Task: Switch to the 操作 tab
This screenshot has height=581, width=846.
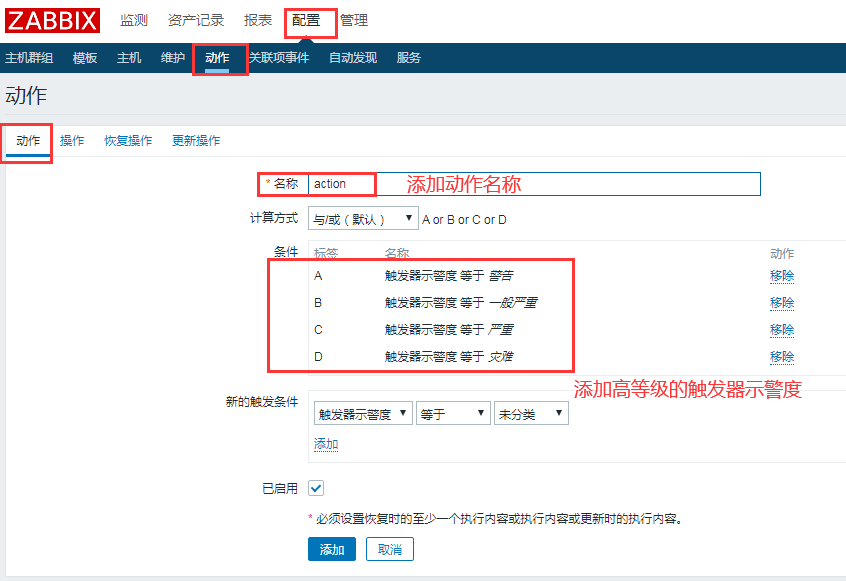Action: click(x=72, y=141)
